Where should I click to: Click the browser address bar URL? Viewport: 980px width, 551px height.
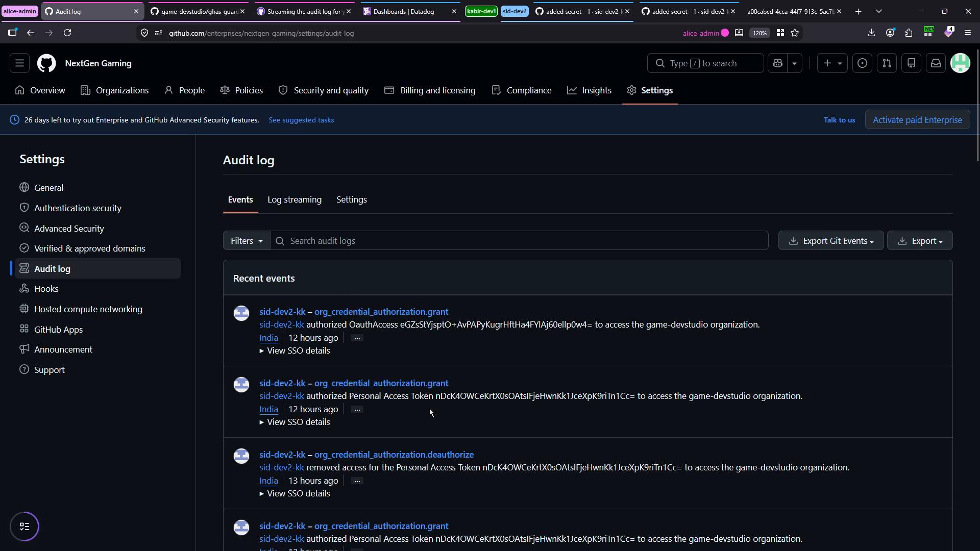(261, 33)
